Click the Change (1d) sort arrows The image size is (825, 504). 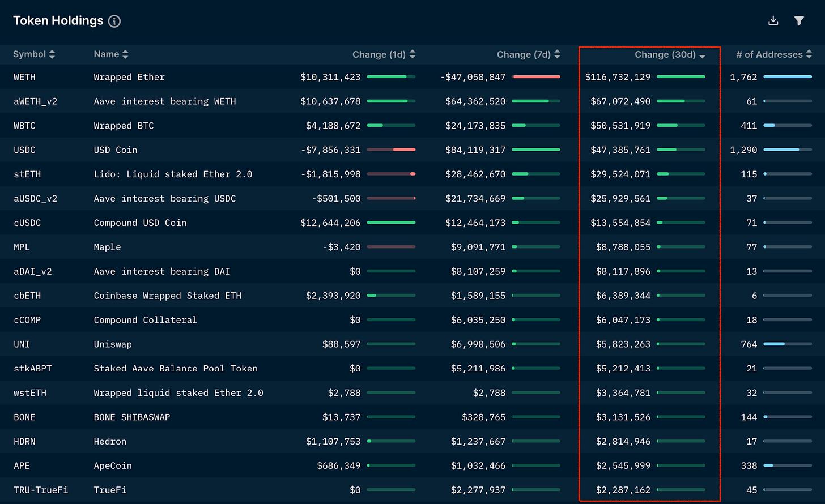412,54
